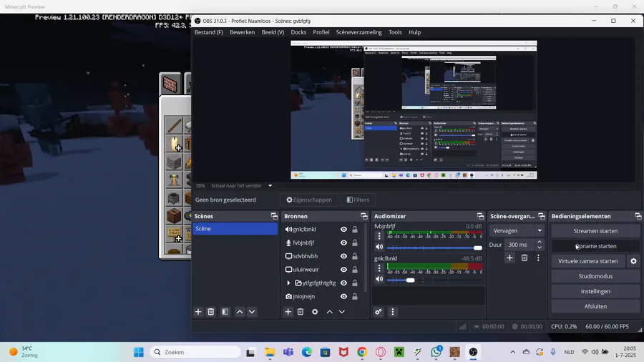This screenshot has width=644, height=362.
Task: Hide the uiuirweuir source
Action: pyautogui.click(x=343, y=270)
